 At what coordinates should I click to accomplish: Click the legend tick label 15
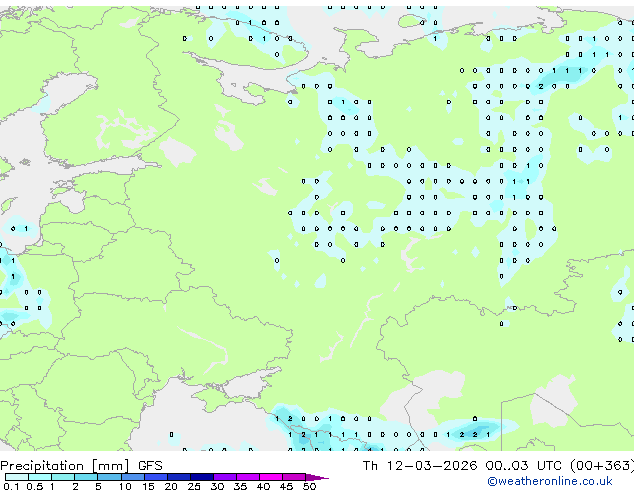click(148, 486)
